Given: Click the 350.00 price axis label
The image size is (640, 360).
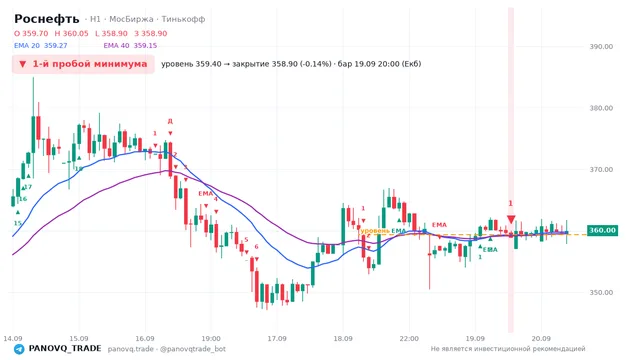Looking at the screenshot, I should [x=601, y=293].
